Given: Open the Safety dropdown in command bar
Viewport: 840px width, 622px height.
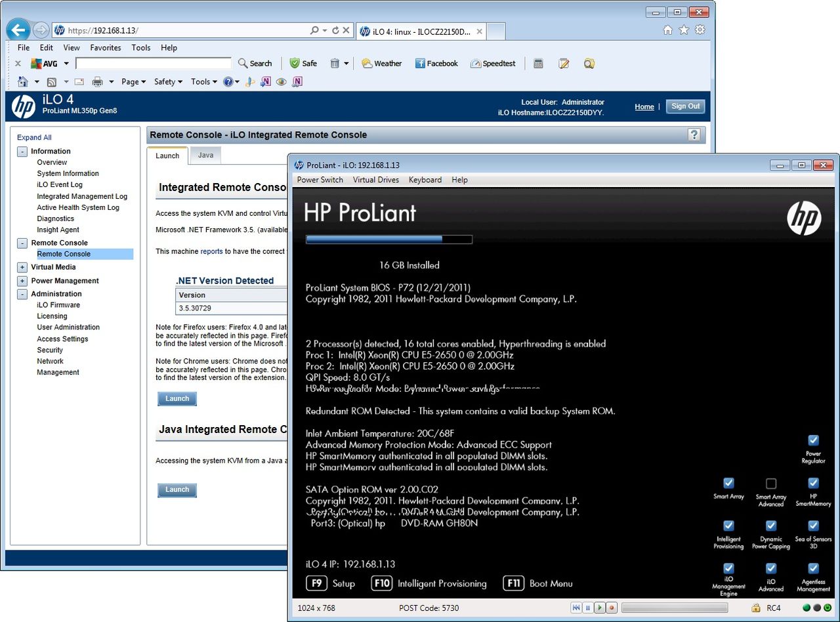Looking at the screenshot, I should 168,82.
